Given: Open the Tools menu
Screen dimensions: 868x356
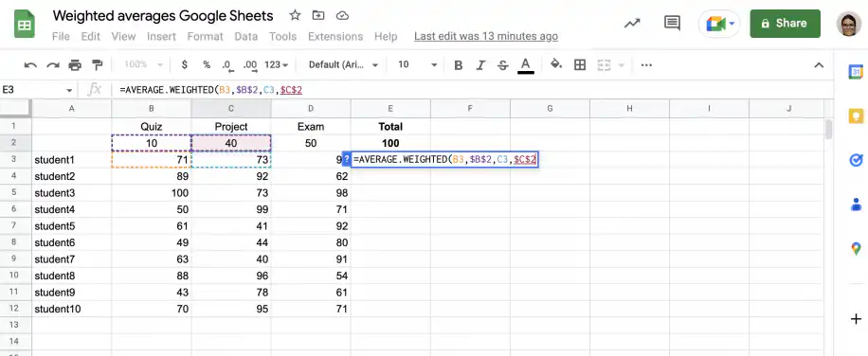Looking at the screenshot, I should pos(283,37).
